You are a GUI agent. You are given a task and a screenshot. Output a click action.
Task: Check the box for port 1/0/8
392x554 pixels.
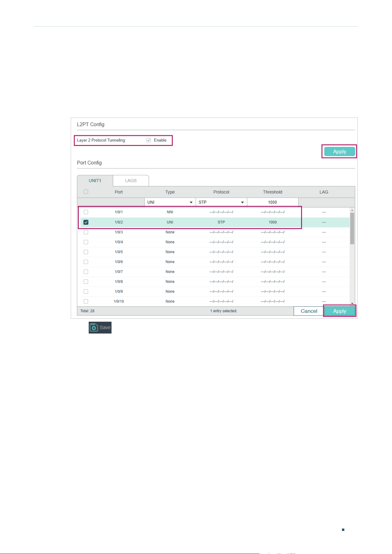[86, 281]
